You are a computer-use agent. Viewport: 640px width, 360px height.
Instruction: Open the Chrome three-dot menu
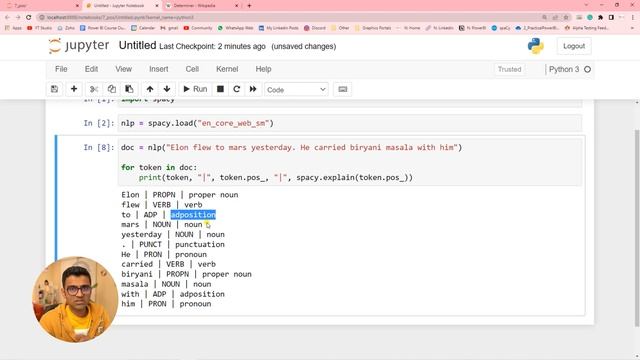632,17
